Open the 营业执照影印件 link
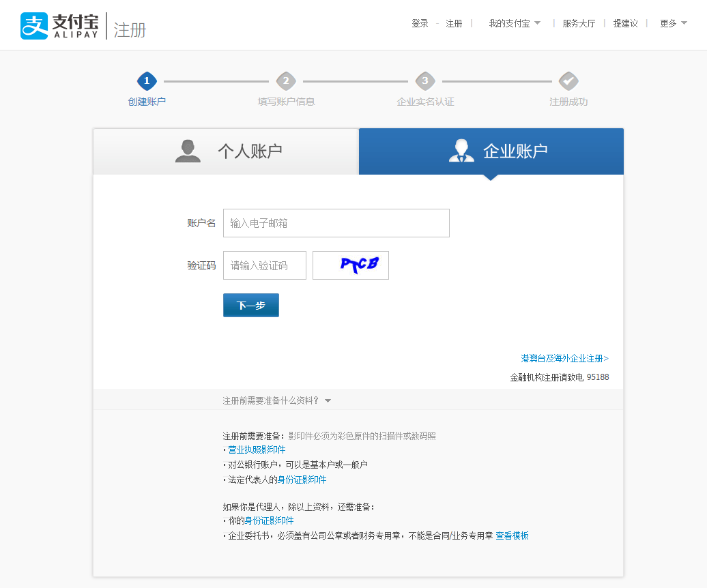 point(257,450)
